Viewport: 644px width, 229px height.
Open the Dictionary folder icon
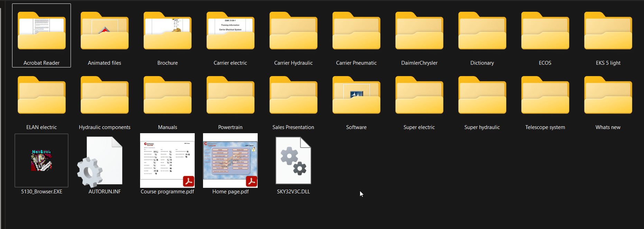click(482, 31)
